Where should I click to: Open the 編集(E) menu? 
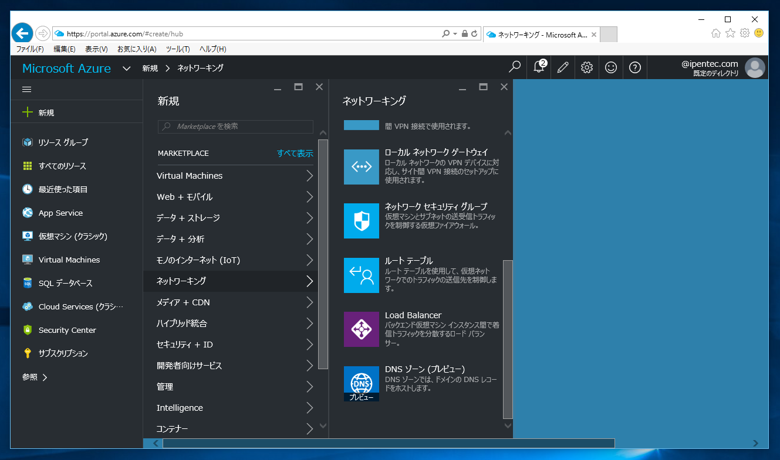coord(64,49)
